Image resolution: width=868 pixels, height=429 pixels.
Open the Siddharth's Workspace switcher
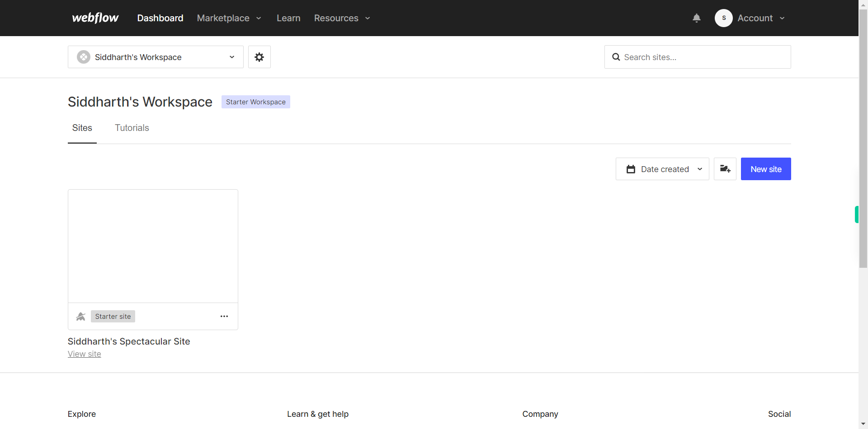(x=156, y=57)
